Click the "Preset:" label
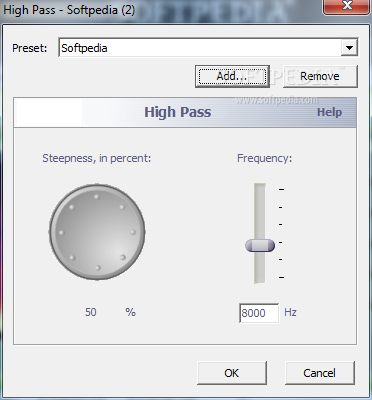This screenshot has width=372, height=400. coord(30,48)
